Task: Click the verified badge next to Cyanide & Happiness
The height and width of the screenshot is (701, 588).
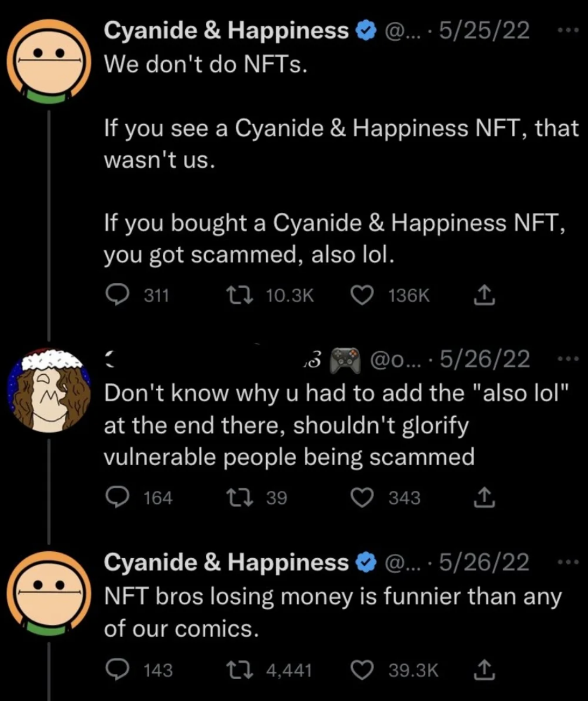Action: point(365,30)
